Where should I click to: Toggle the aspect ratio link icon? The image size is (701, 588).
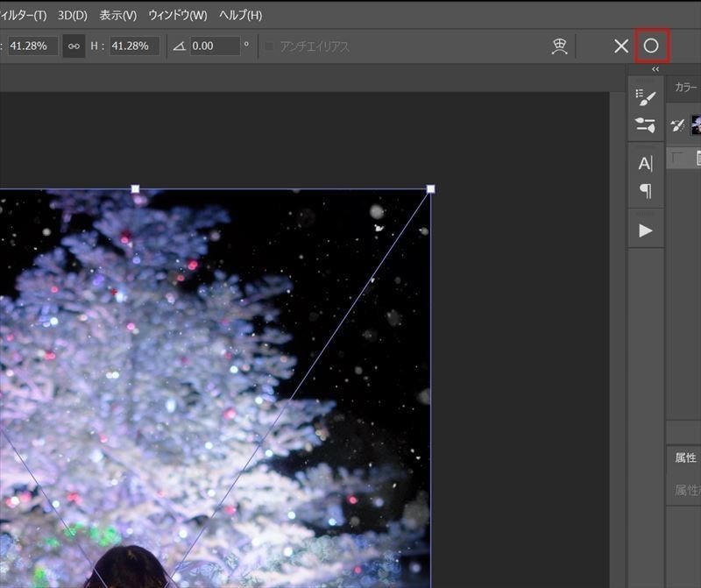coord(74,46)
